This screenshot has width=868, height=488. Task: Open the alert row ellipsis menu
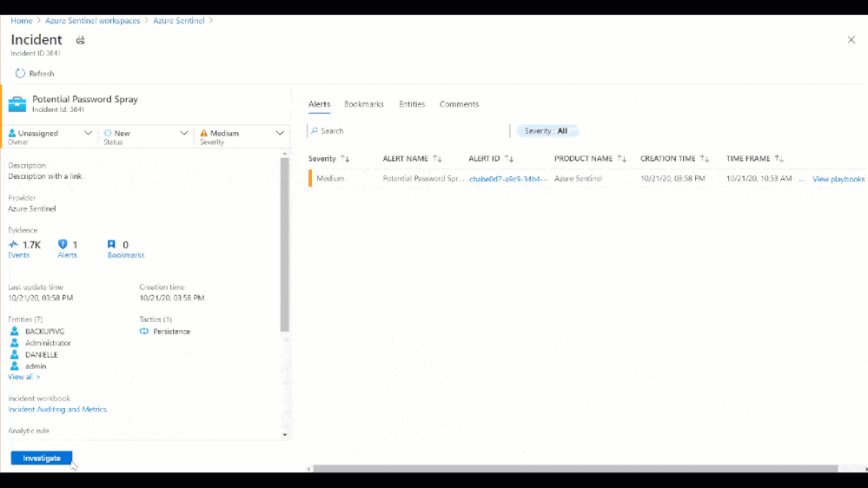802,179
